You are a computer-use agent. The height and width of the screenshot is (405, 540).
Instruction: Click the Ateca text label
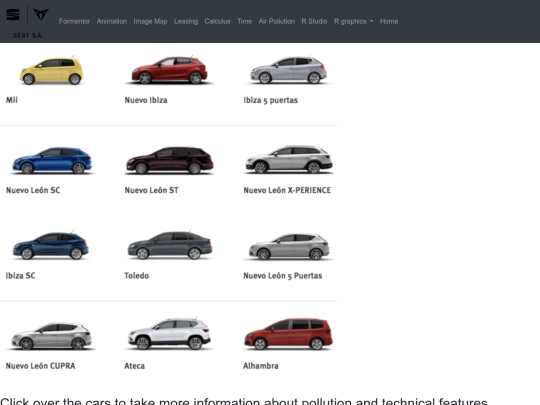pos(135,366)
